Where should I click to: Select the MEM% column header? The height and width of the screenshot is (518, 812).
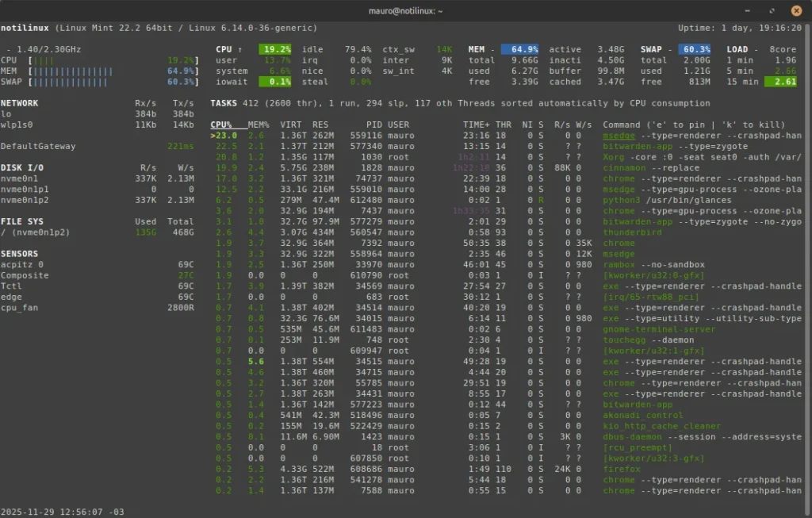coord(259,125)
